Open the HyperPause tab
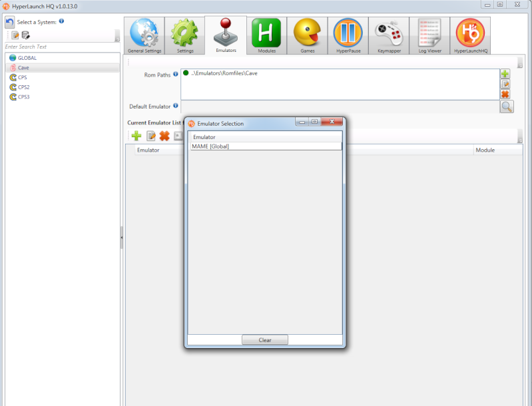Screen dimensions: 532x406 [x=348, y=36]
